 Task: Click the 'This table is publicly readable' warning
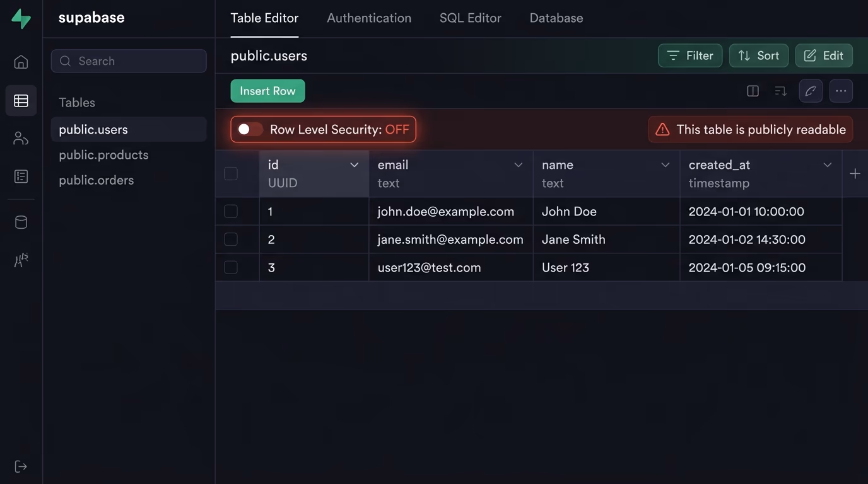point(751,129)
